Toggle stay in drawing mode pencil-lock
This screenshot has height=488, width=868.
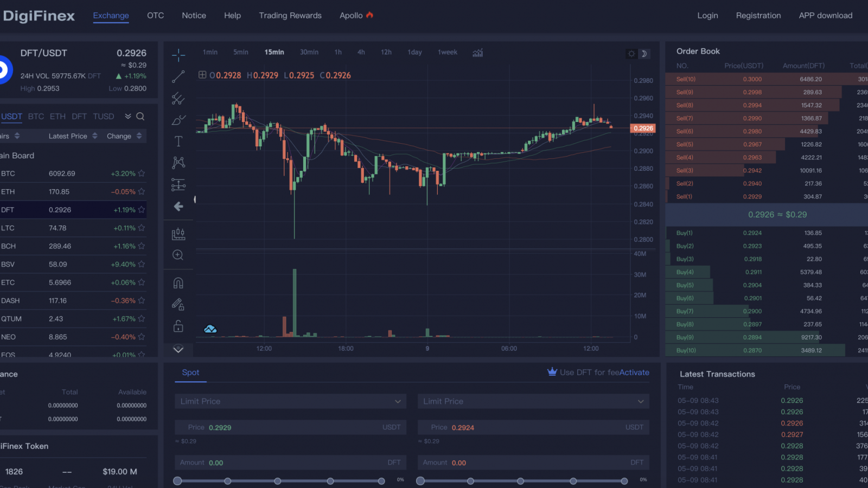(x=178, y=305)
